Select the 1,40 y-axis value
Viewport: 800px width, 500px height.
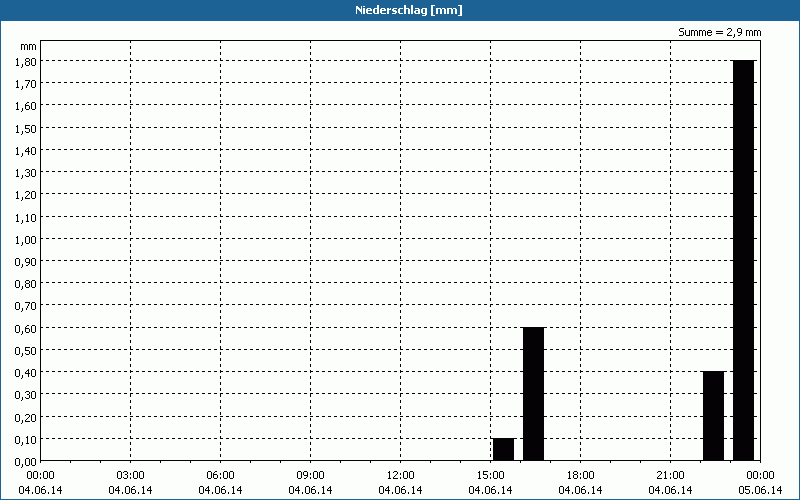pos(26,151)
